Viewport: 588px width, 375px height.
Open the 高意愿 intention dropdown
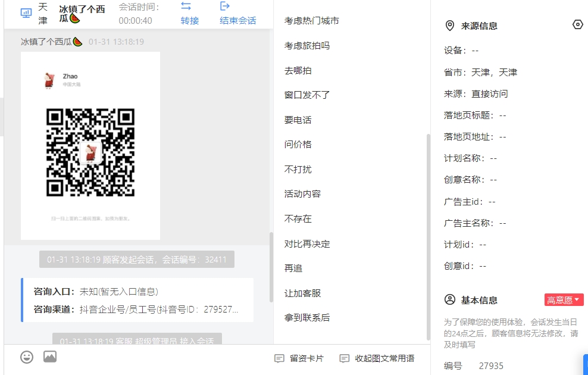click(564, 300)
